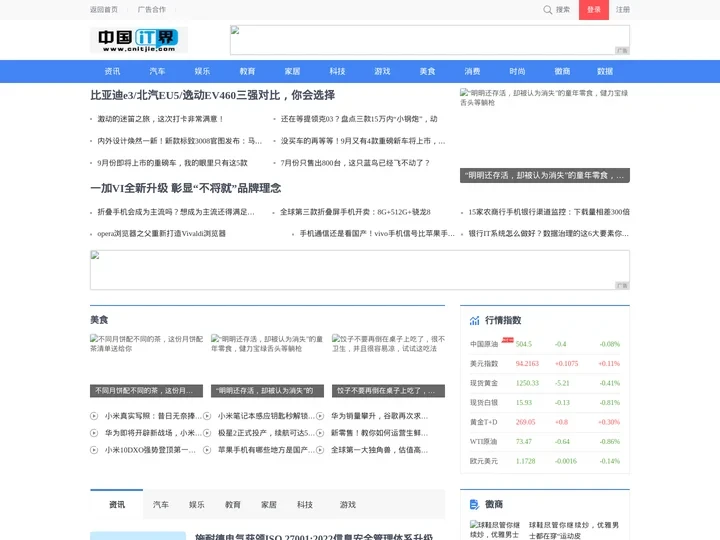
Task: Open thumbnail 不同月饼配不同的茶
Action: coord(146,366)
